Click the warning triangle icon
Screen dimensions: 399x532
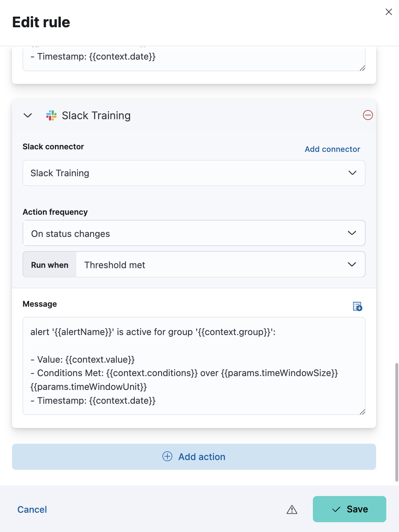(x=292, y=509)
